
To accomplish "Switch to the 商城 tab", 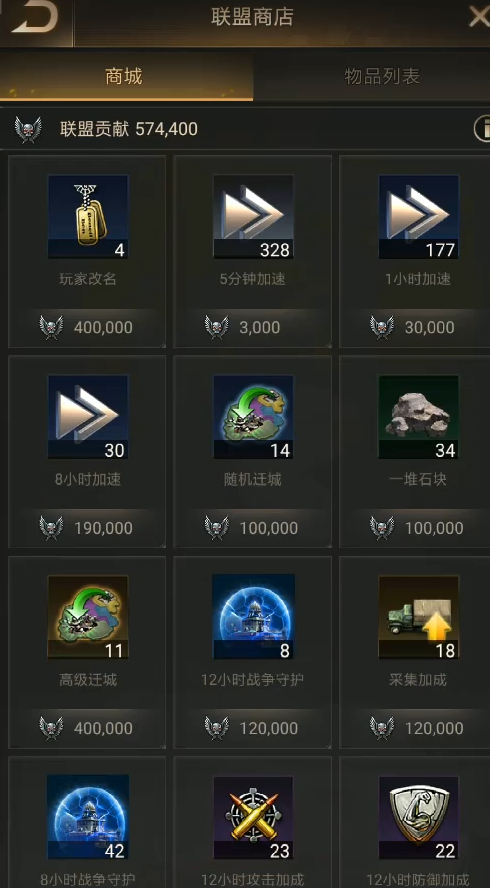I will [x=123, y=76].
